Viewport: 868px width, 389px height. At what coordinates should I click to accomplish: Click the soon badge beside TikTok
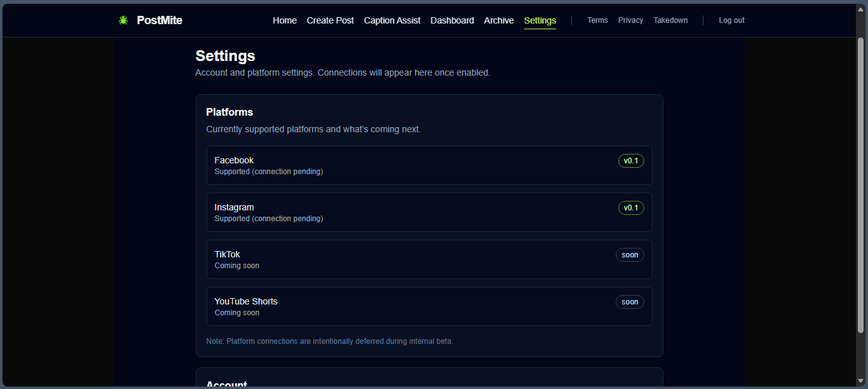pos(630,254)
